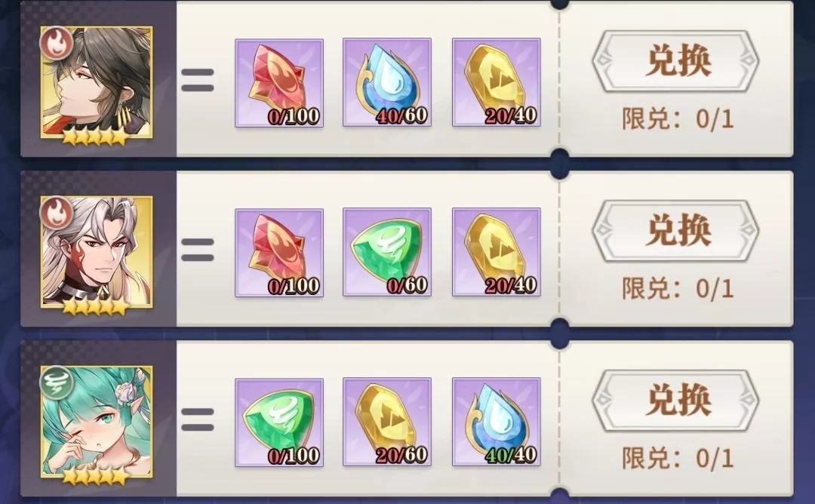Open the white-haired fire hero portrait

pyautogui.click(x=97, y=253)
